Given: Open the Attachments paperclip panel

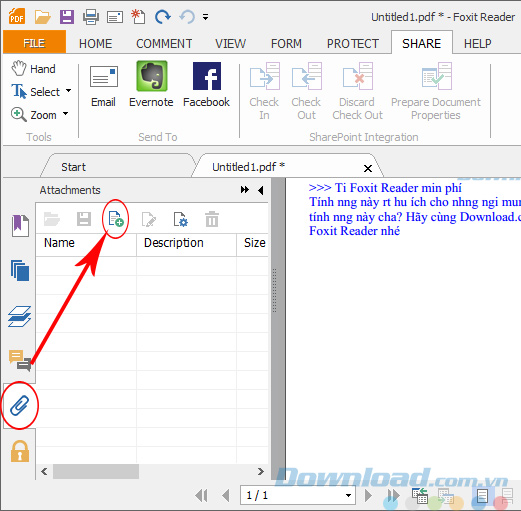Looking at the screenshot, I should point(20,405).
